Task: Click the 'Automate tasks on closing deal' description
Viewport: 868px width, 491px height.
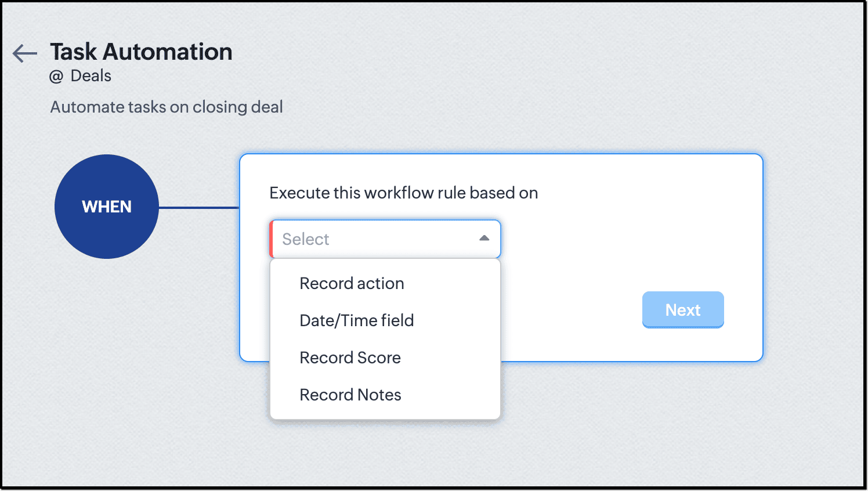Action: (x=167, y=107)
